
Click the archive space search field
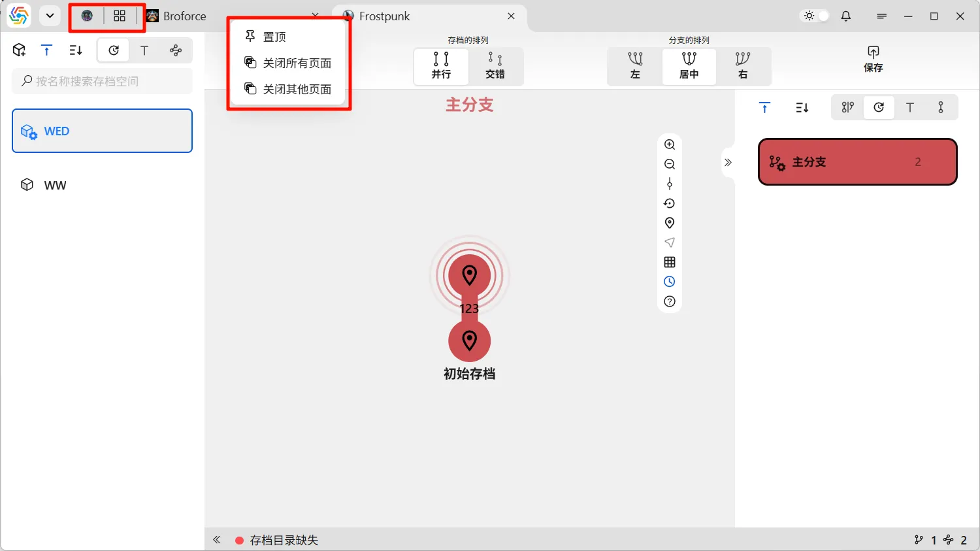(x=103, y=81)
